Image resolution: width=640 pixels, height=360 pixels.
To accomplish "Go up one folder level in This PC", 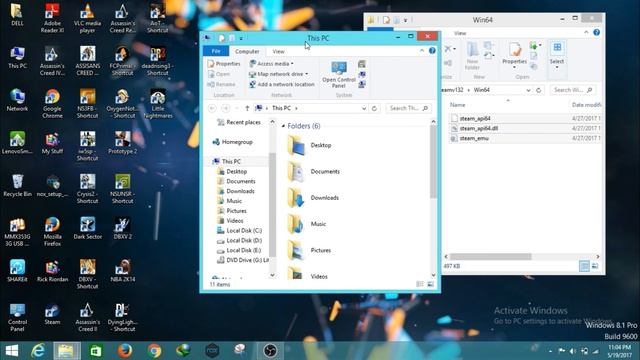I will tap(247, 108).
